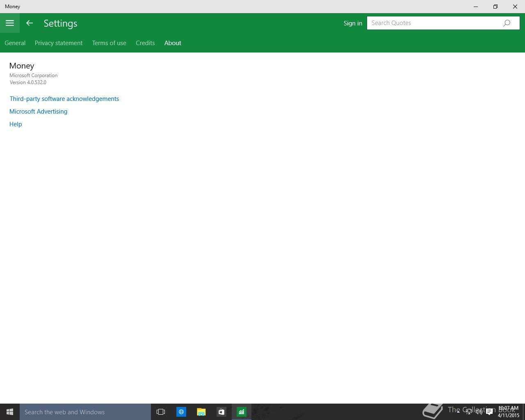This screenshot has height=420, width=525.
Task: Open Third-party software acknowledgements link
Action: (x=64, y=99)
